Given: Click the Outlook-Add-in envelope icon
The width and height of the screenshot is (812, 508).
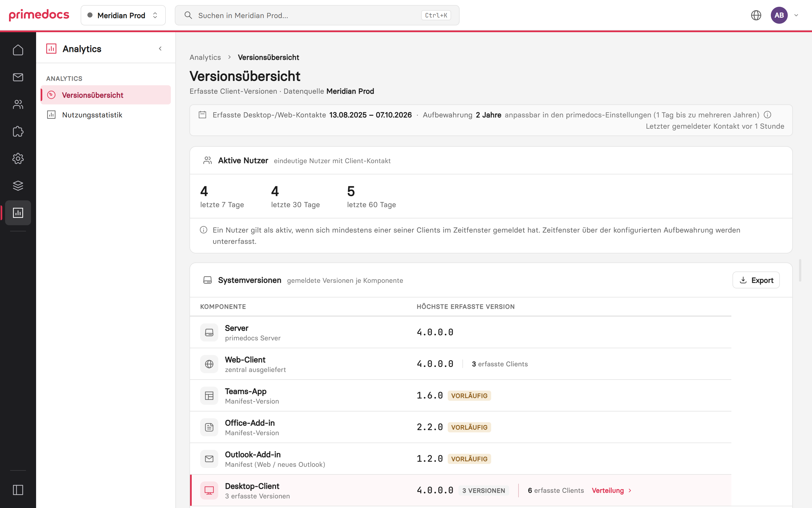Looking at the screenshot, I should [x=209, y=459].
